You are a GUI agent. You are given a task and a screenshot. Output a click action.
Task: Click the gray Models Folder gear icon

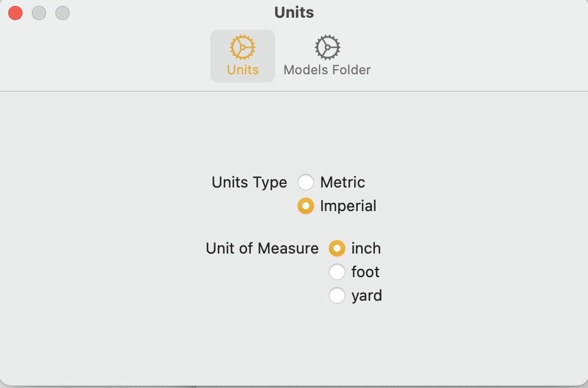(x=327, y=47)
